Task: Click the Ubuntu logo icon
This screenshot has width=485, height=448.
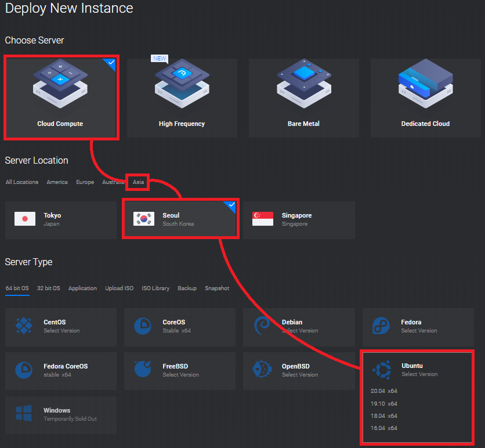Action: 382,370
